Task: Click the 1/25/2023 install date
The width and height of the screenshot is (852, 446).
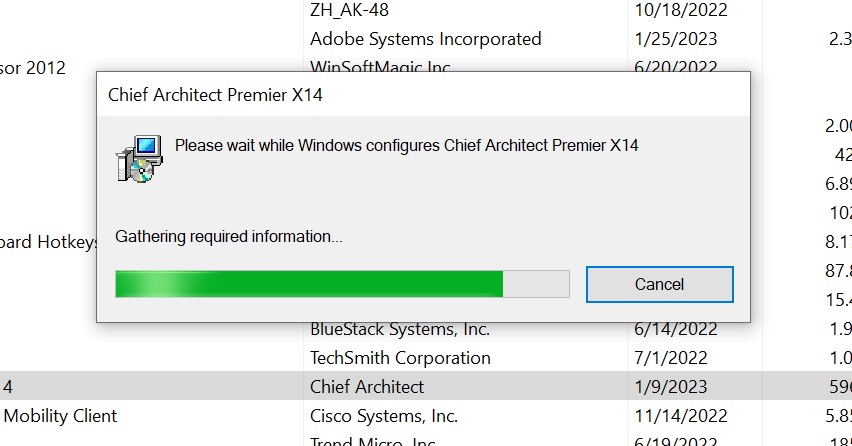Action: click(x=676, y=39)
